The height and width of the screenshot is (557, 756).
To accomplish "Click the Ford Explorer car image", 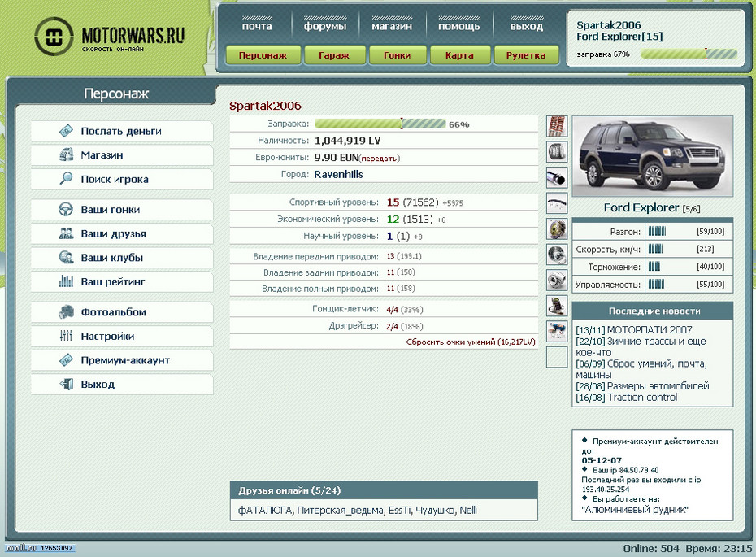I will click(x=653, y=156).
